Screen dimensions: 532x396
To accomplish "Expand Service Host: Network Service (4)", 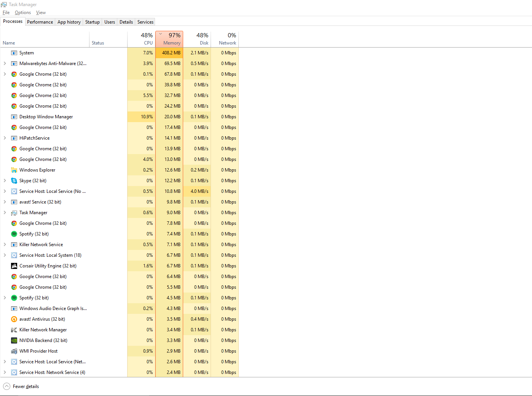I will [x=5, y=372].
